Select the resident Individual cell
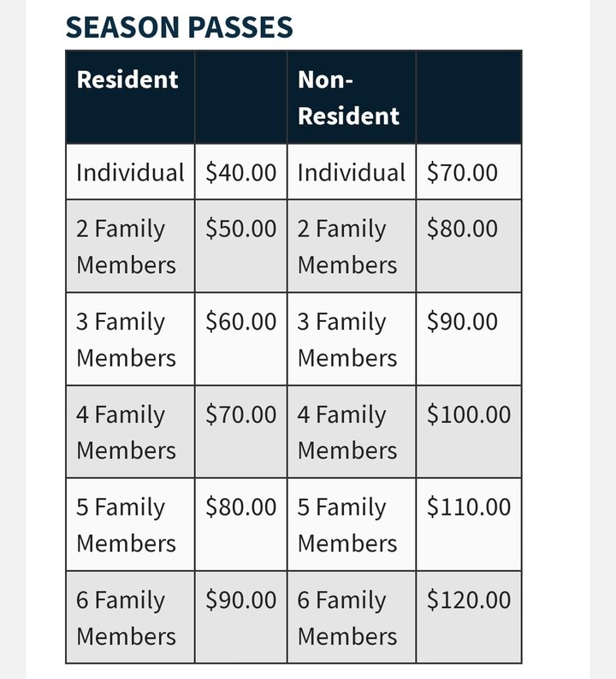Viewport: 616px width, 679px height. click(130, 172)
